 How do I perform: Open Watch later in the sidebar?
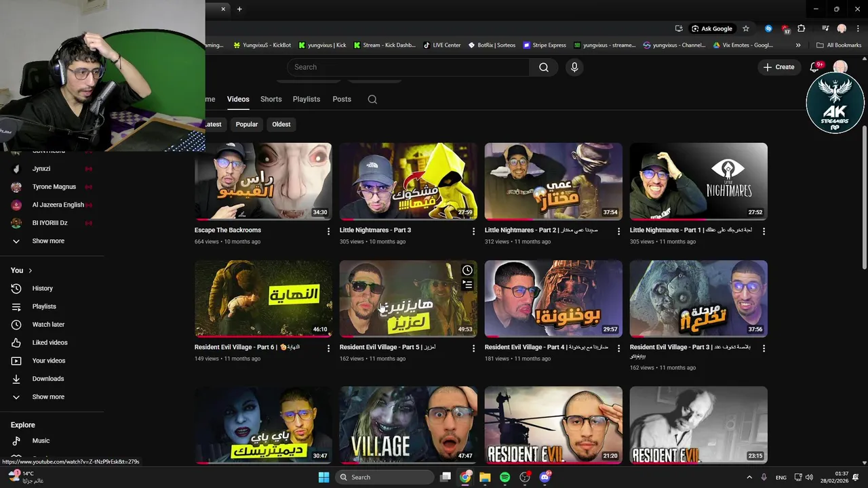click(x=48, y=325)
